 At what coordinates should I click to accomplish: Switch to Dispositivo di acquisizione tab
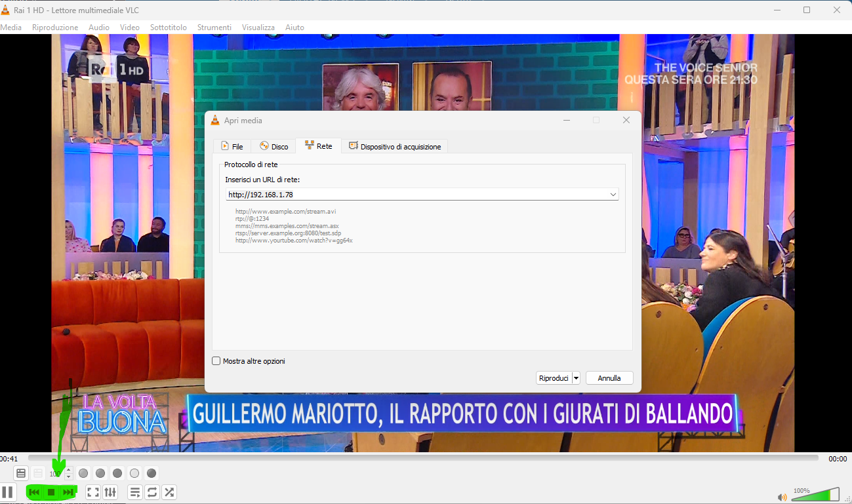point(395,146)
